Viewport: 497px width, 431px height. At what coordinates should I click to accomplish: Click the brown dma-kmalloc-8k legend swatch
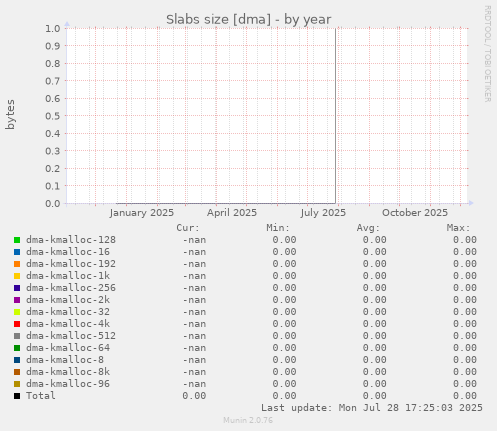tap(17, 372)
